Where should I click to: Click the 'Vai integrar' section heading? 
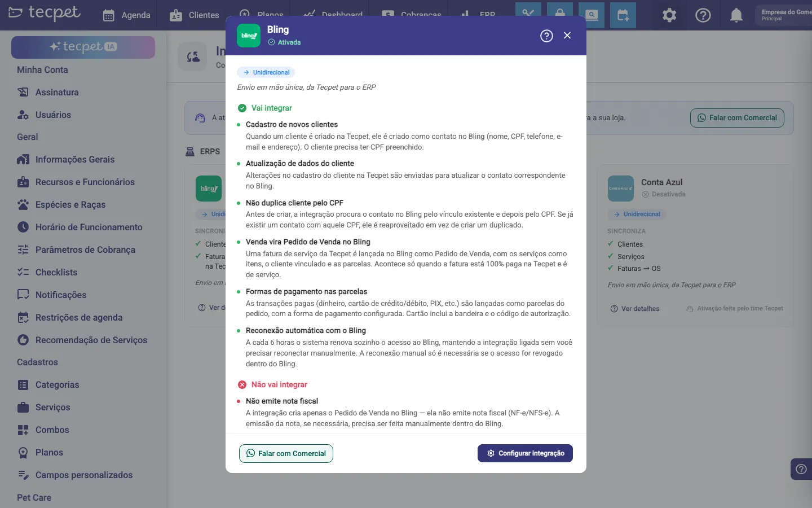pyautogui.click(x=271, y=108)
